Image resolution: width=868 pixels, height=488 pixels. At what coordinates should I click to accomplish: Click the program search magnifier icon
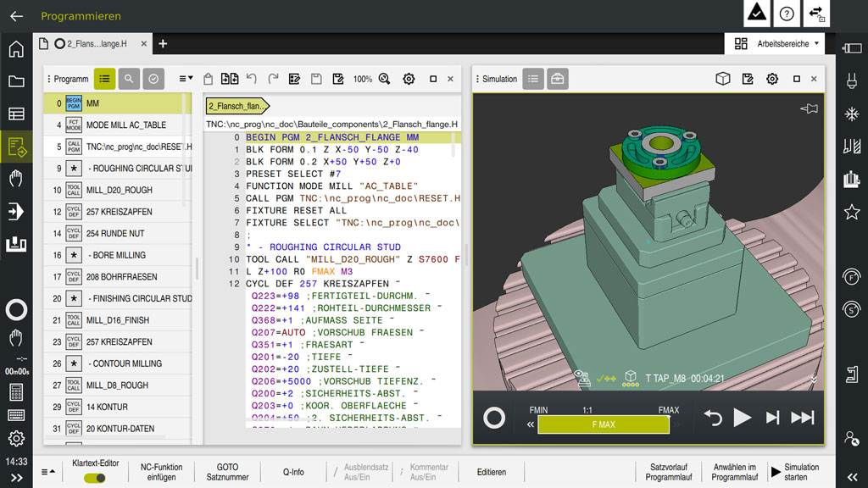tap(129, 79)
